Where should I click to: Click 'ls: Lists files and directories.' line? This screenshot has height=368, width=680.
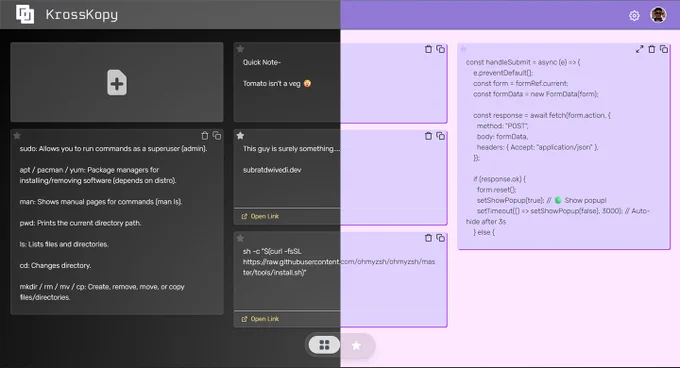pyautogui.click(x=64, y=244)
